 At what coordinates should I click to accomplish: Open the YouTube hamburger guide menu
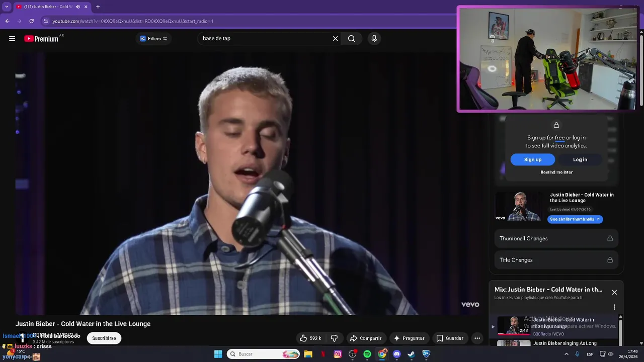pyautogui.click(x=12, y=39)
